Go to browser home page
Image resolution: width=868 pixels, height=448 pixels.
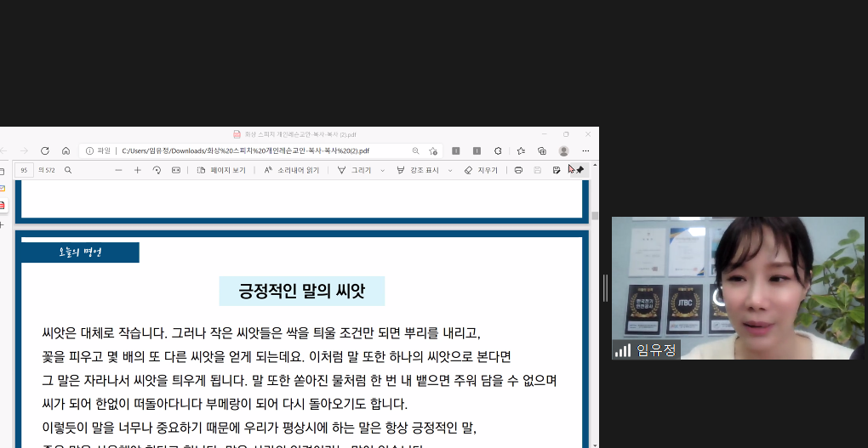(x=66, y=150)
